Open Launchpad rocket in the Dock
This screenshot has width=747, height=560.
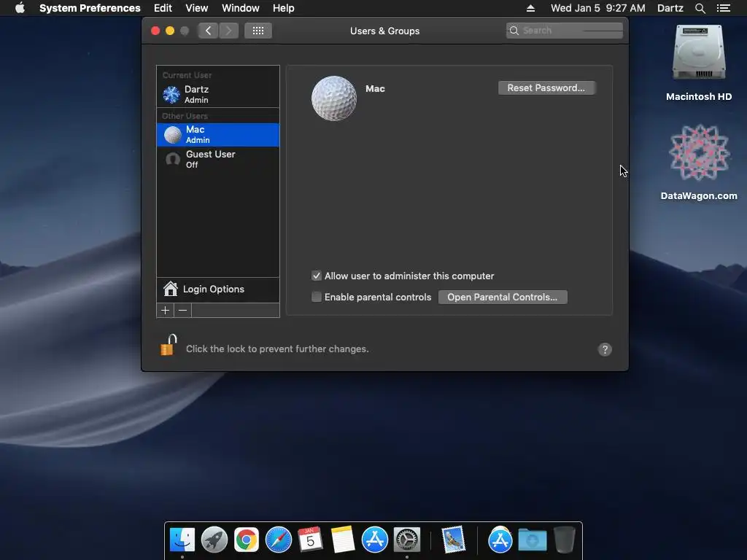[x=214, y=540]
